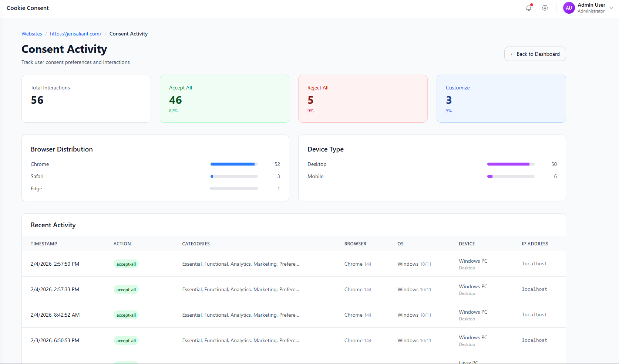Click accept-all badge for 2:57:50 PM entry
This screenshot has height=364, width=619.
126,264
